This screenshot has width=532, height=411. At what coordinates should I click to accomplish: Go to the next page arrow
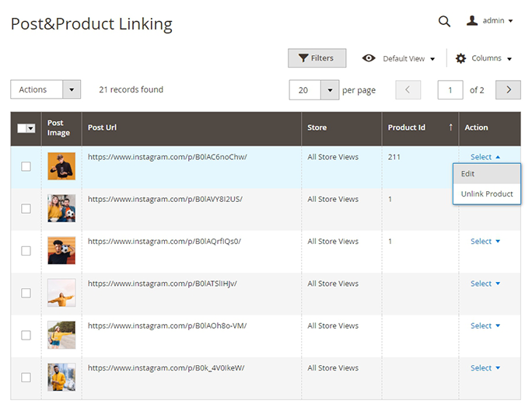[x=508, y=90]
